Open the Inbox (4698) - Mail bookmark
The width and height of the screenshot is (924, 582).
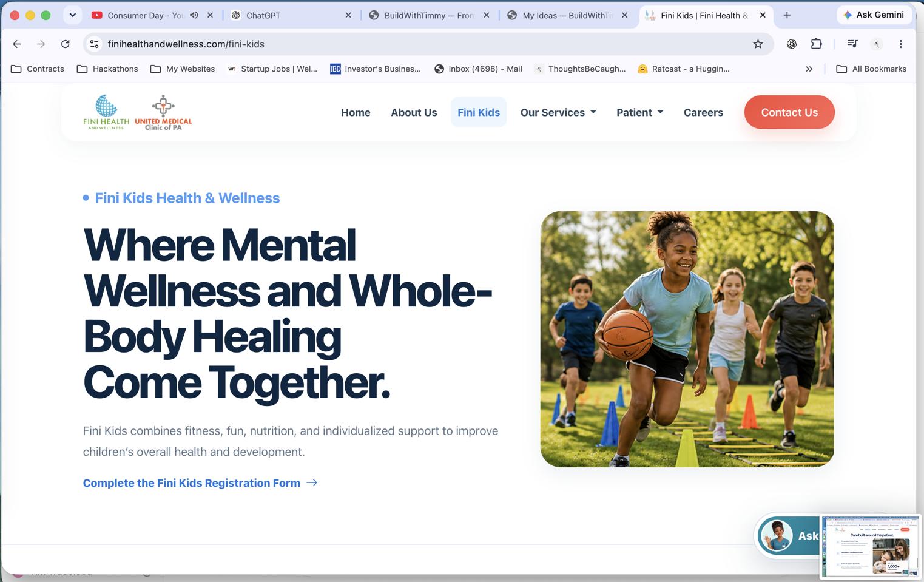click(478, 69)
